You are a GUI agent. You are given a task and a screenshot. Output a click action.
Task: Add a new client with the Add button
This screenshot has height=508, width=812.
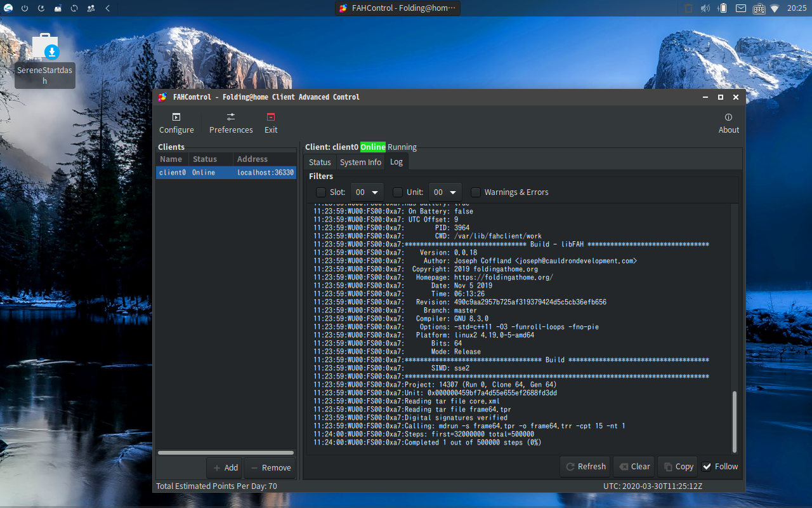[x=224, y=467]
